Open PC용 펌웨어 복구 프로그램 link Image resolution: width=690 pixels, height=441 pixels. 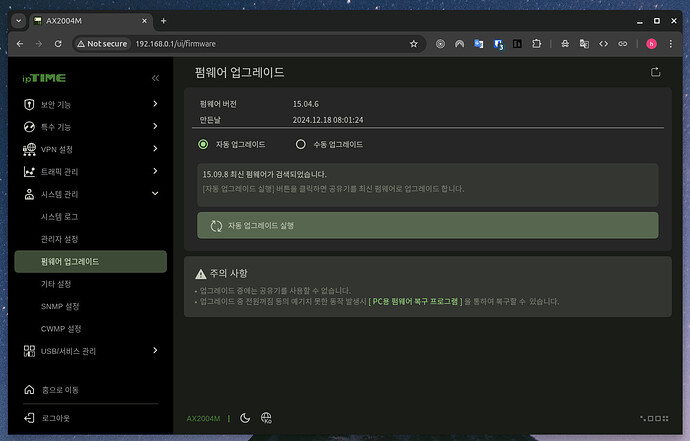415,301
